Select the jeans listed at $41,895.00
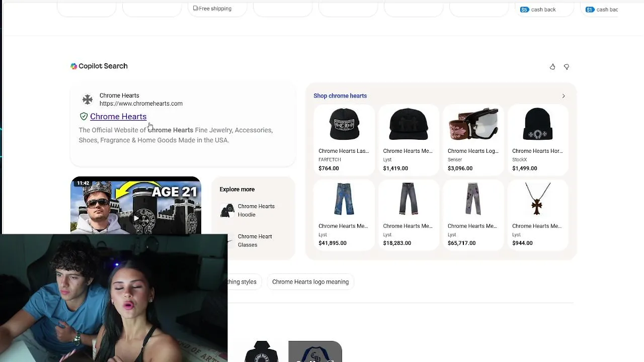 344,214
